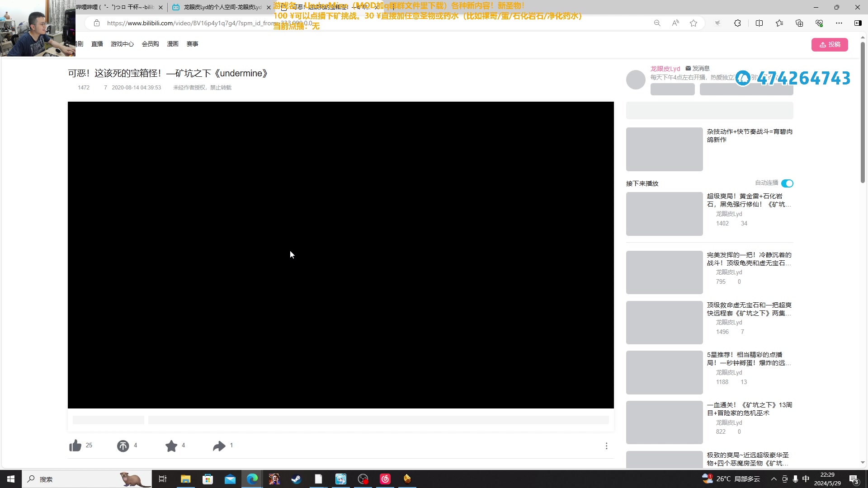Open Steam from the taskbar
The height and width of the screenshot is (488, 868).
pos(296,479)
